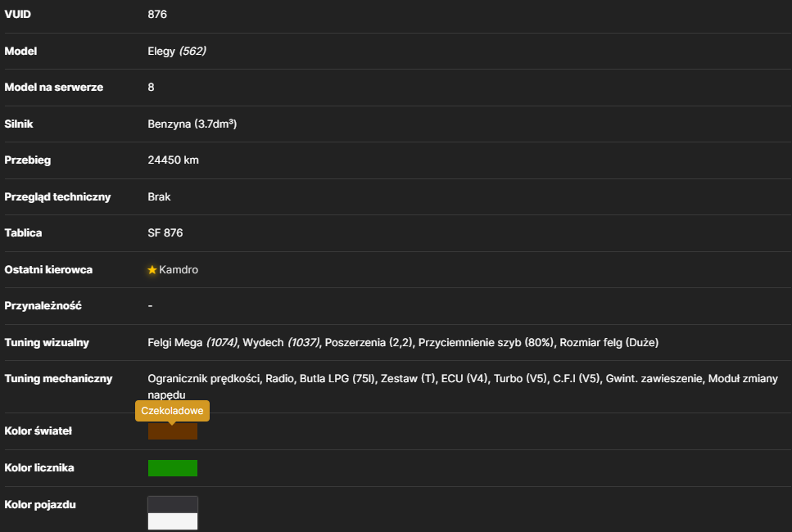Open the Kamdro driver profile link
Screen dimensions: 792x532
(179, 270)
